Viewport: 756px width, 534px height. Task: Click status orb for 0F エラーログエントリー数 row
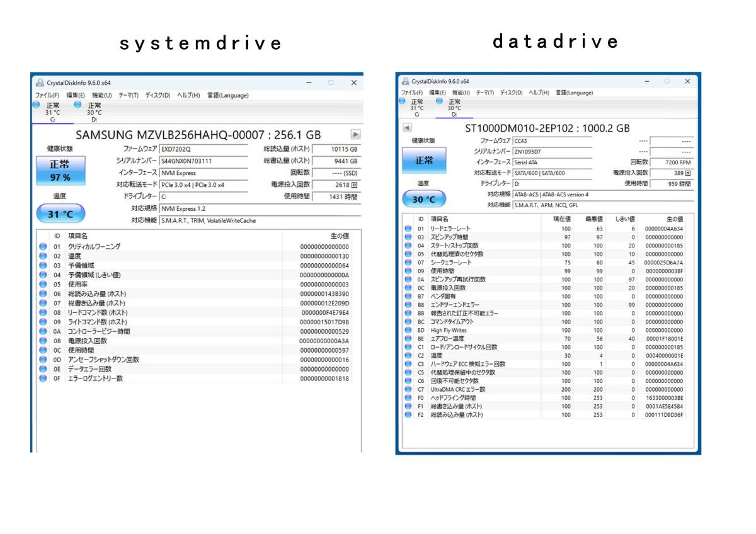coord(43,378)
